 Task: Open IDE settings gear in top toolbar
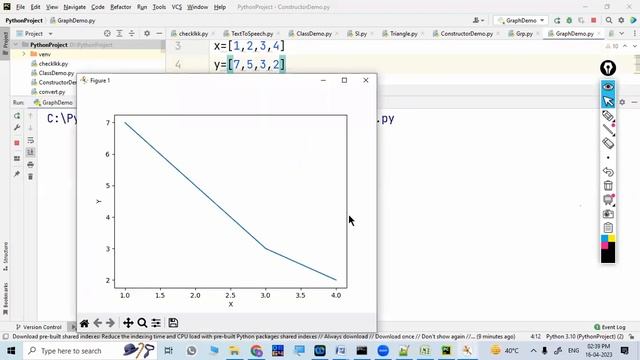[x=621, y=20]
